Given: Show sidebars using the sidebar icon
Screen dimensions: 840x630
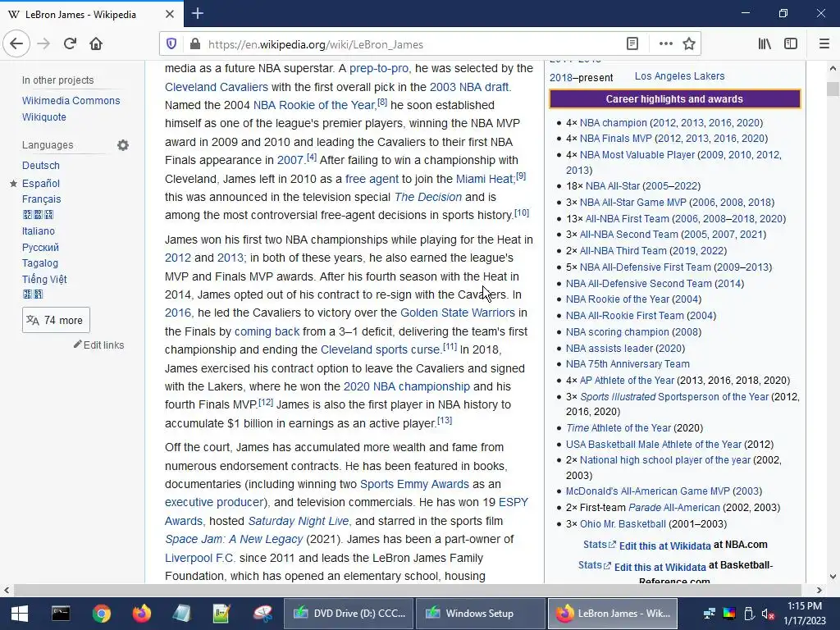Looking at the screenshot, I should point(791,44).
